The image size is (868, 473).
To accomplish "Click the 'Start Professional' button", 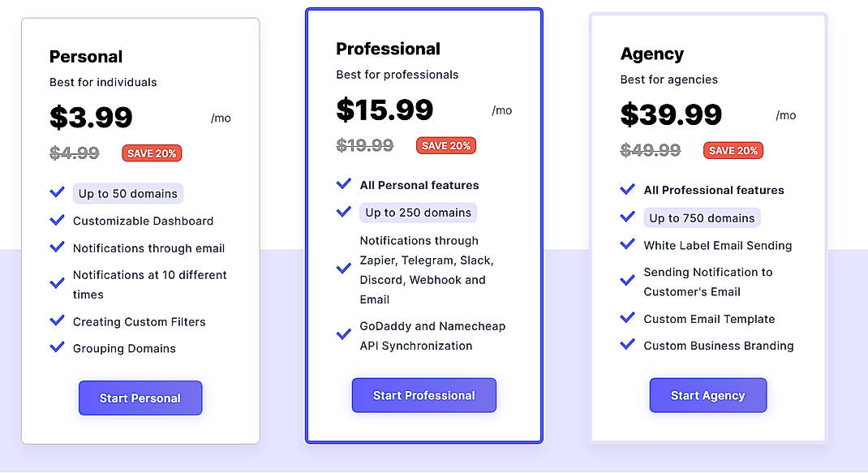I will (x=423, y=395).
